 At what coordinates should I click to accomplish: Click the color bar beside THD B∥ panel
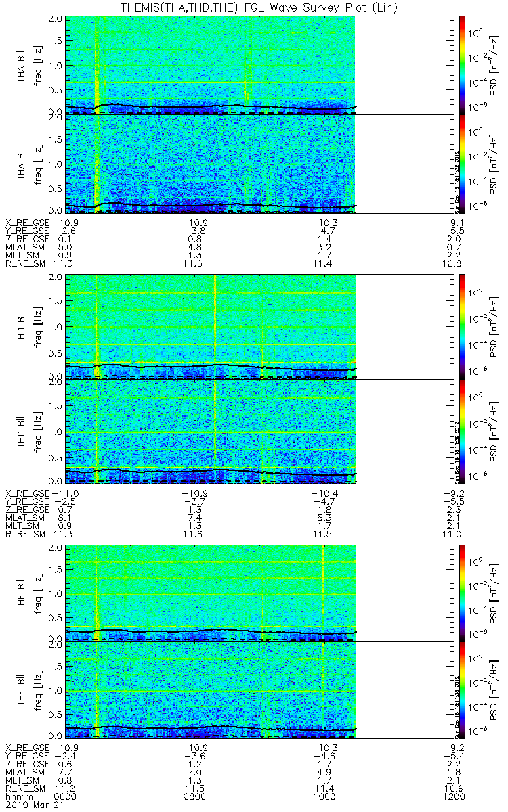463,431
